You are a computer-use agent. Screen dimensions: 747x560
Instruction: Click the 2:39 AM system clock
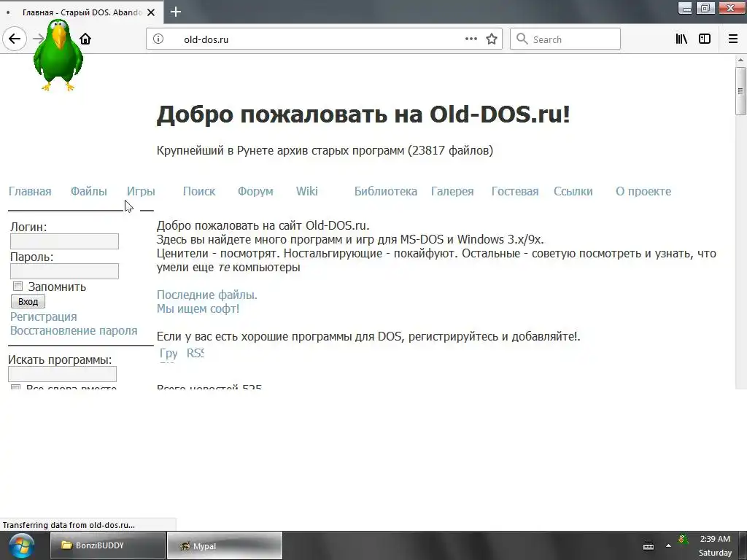(x=715, y=539)
